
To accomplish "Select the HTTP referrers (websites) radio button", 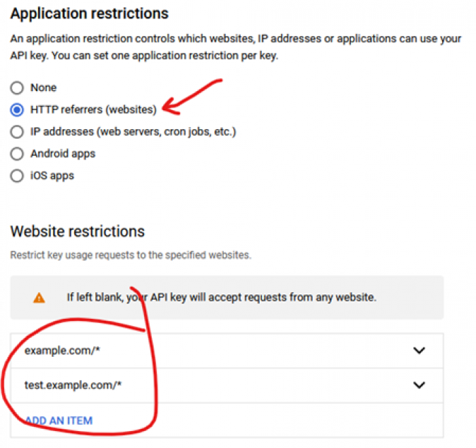I will point(17,109).
